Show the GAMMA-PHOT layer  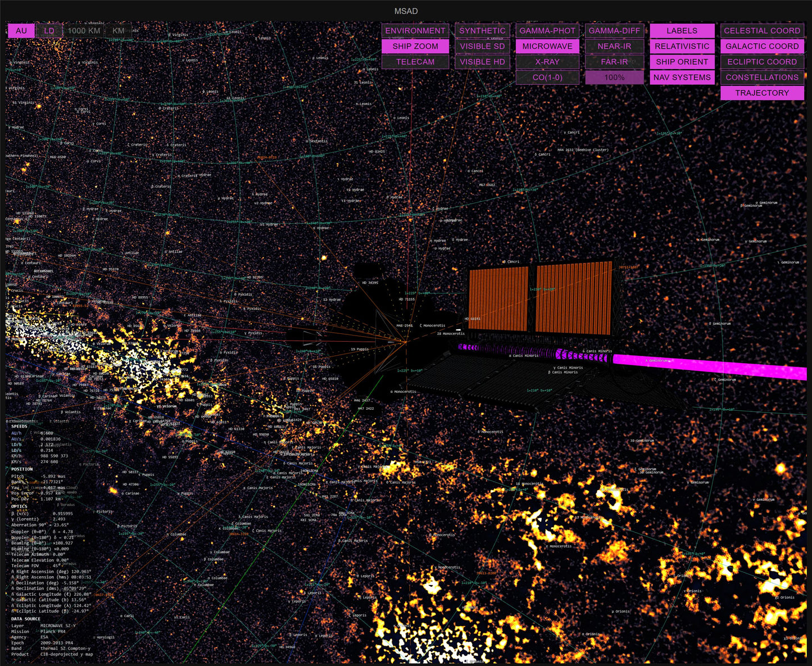click(x=547, y=31)
